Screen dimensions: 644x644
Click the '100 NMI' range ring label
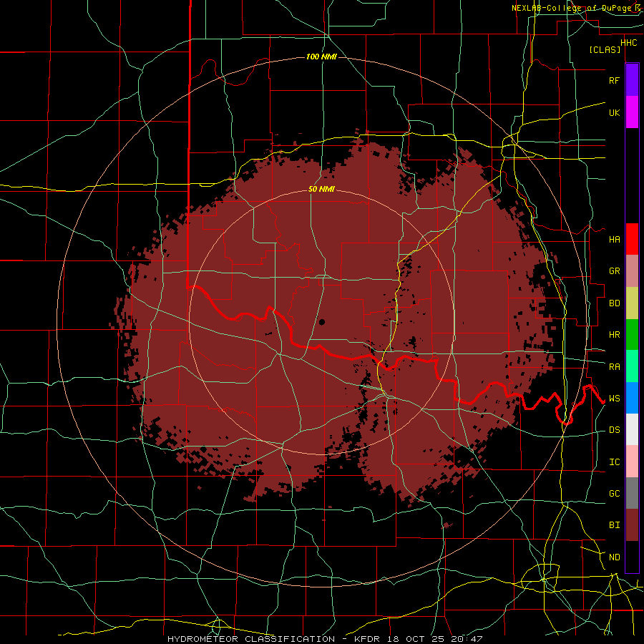321,57
